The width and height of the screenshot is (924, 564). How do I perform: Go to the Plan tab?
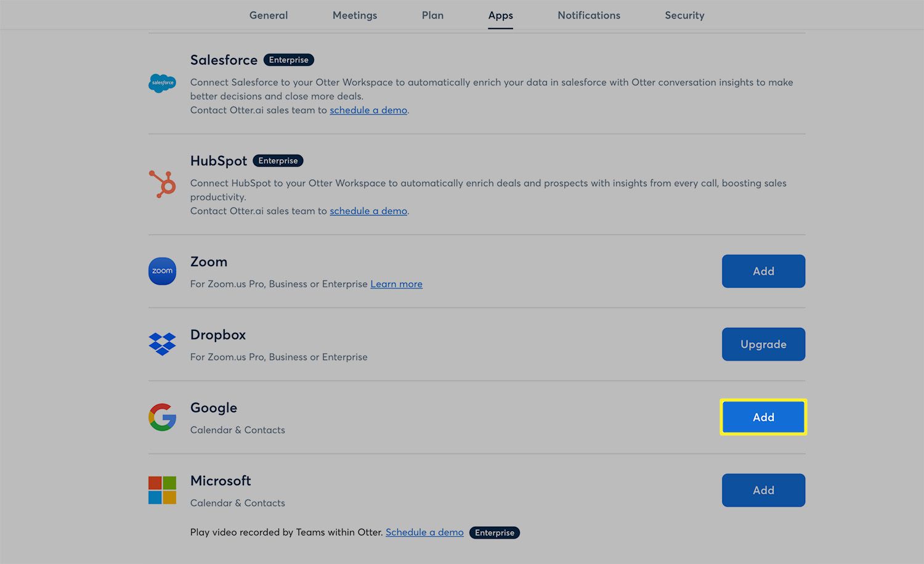click(432, 15)
